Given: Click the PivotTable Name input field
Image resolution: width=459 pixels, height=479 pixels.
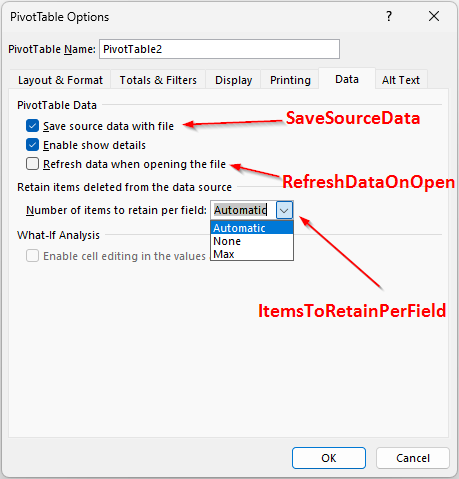Looking at the screenshot, I should (x=219, y=49).
